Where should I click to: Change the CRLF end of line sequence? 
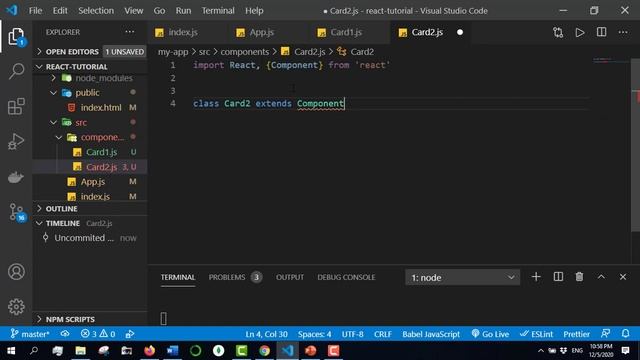point(382,334)
